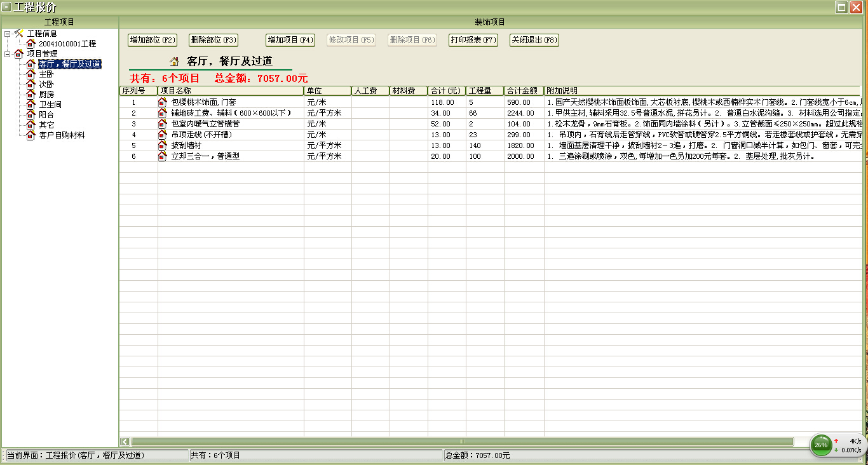Click the 附加说明 column header
868x465 pixels.
tap(702, 91)
